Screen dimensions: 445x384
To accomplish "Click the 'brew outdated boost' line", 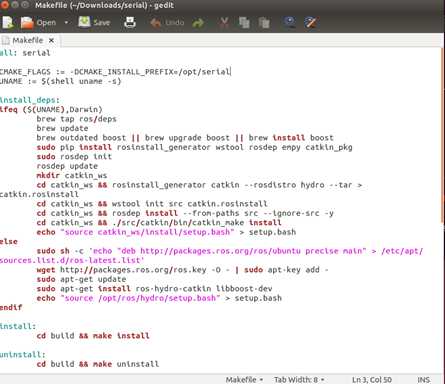I will (185, 138).
